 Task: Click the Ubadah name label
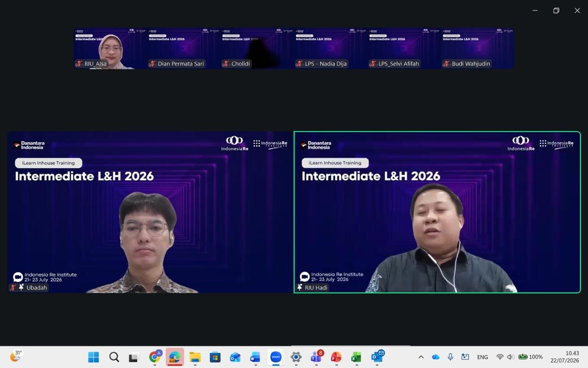[x=36, y=287]
